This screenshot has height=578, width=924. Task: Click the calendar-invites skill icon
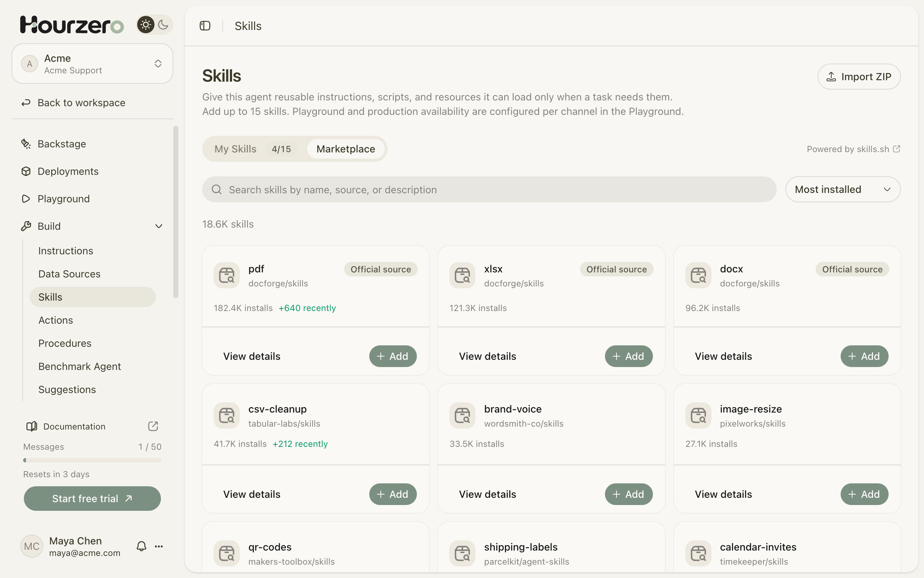coord(698,553)
